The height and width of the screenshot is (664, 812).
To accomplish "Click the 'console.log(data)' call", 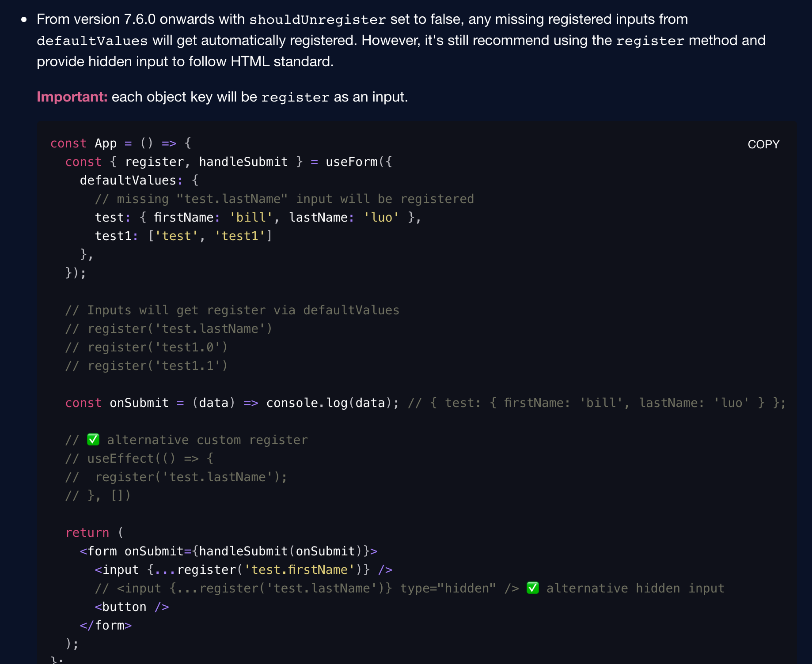I will coord(329,403).
